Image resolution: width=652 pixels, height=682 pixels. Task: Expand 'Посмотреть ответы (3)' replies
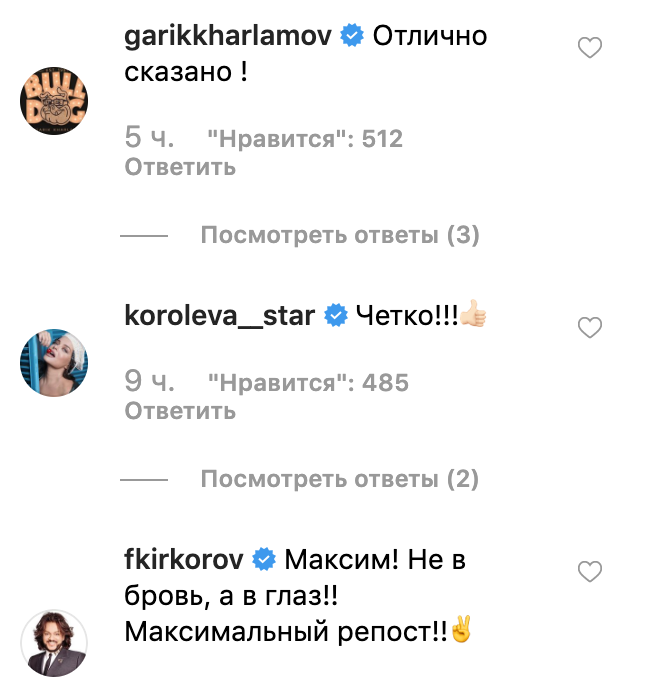pyautogui.click(x=340, y=235)
